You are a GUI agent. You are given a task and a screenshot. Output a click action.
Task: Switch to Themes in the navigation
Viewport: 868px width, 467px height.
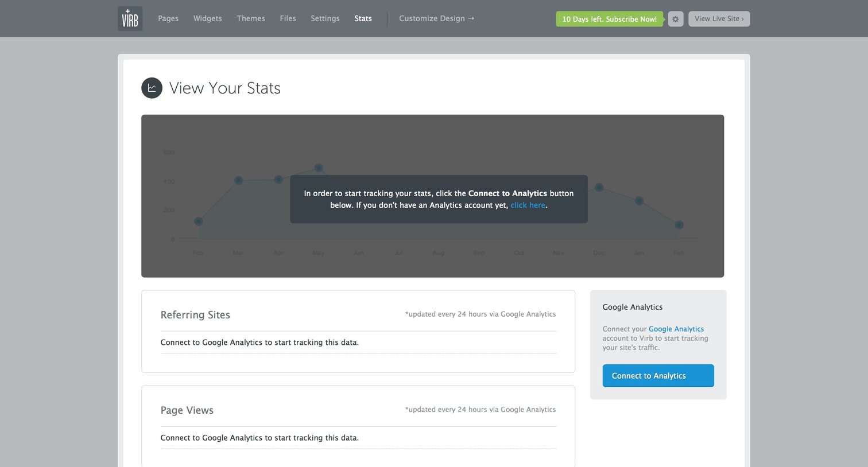tap(251, 18)
